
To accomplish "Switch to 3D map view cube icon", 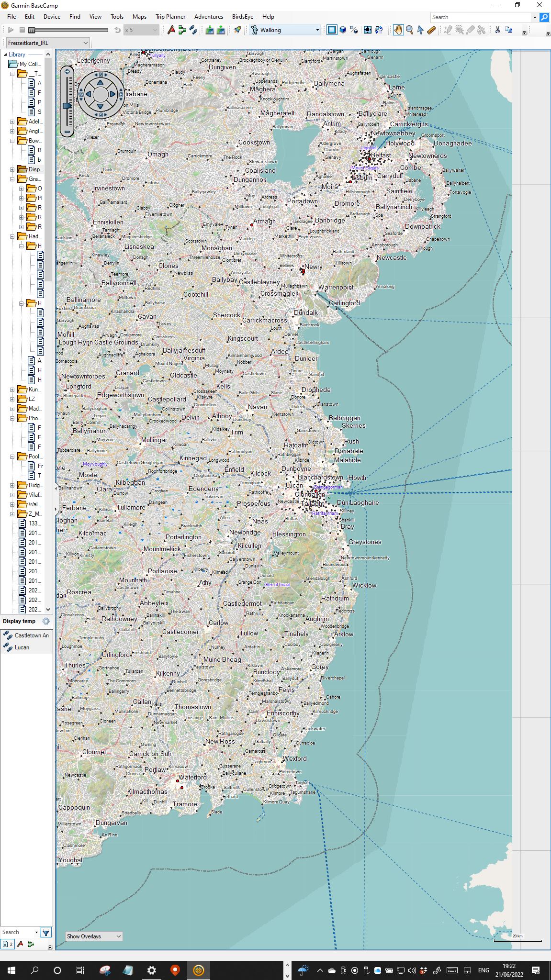I will (343, 30).
